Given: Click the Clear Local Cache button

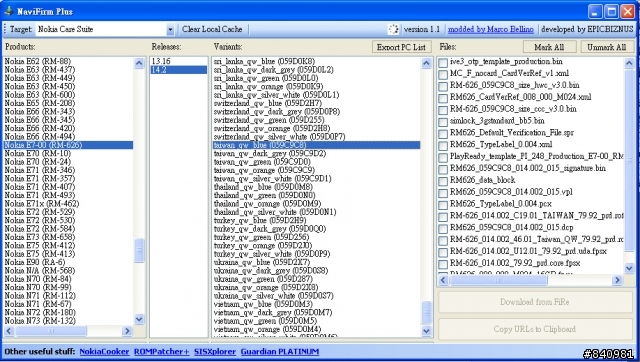Looking at the screenshot, I should [x=212, y=29].
